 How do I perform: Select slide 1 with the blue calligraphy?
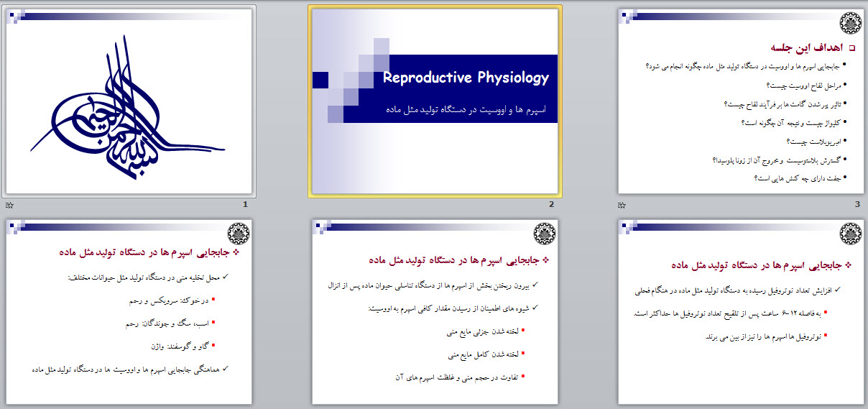[x=128, y=101]
